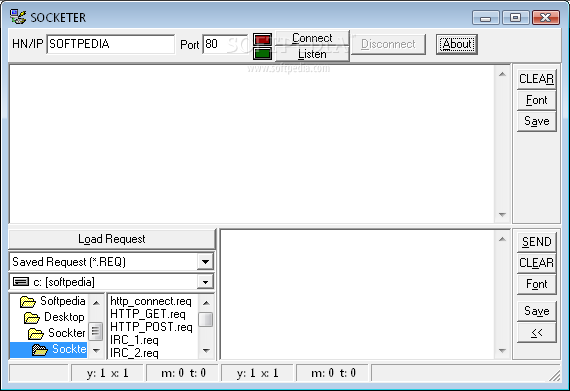This screenshot has width=570, height=391.
Task: Minimize the SOCKETER window
Action: 486,17
